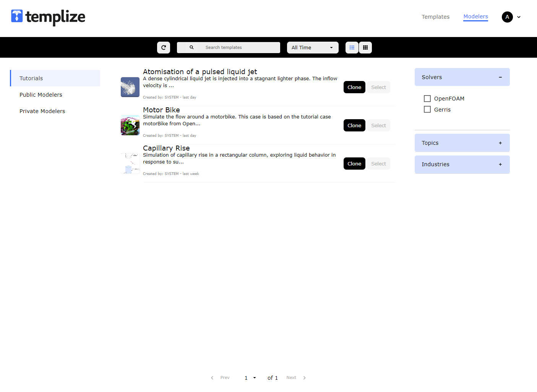Open the Capillary Rise title
537x392 pixels.
click(x=166, y=148)
